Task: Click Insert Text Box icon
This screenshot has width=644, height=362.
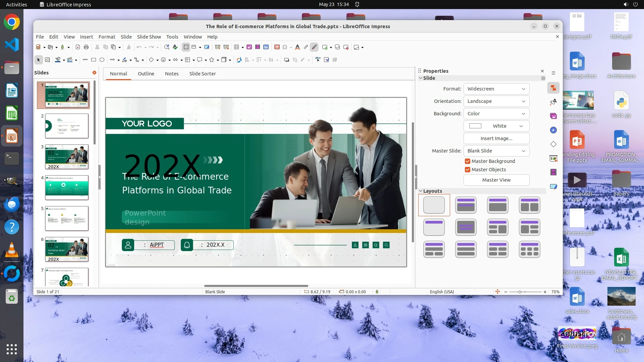Action: tap(277, 47)
